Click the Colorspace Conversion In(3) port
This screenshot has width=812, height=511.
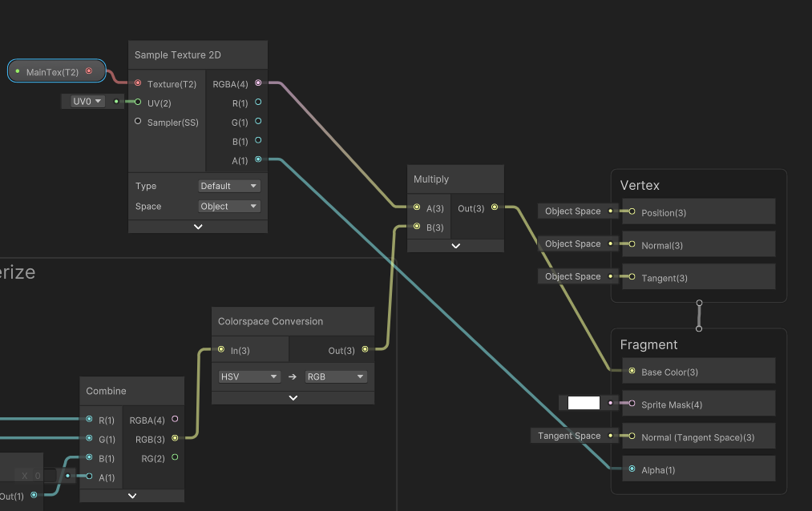(221, 350)
